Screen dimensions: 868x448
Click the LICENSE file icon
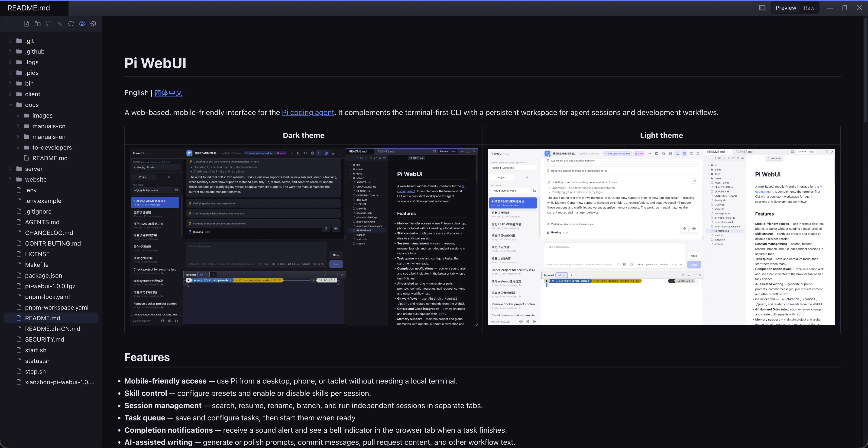click(x=19, y=254)
